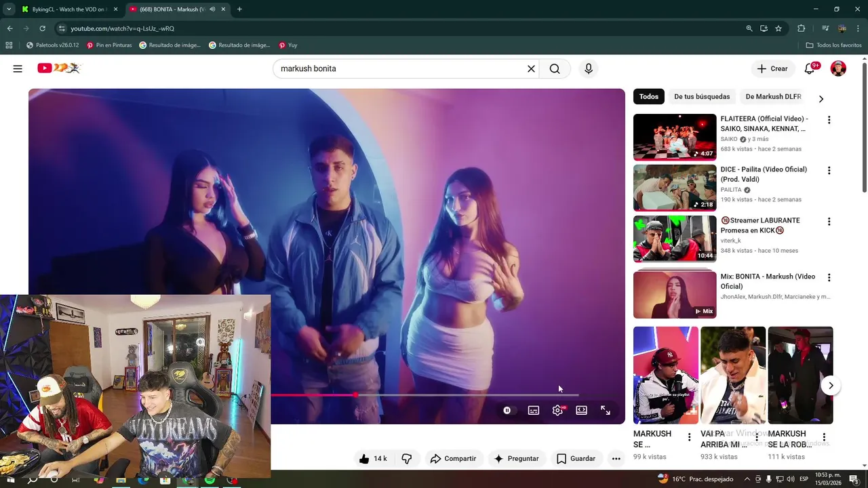The image size is (868, 488).
Task: Close the BONITA - Markush tab
Action: tap(223, 9)
